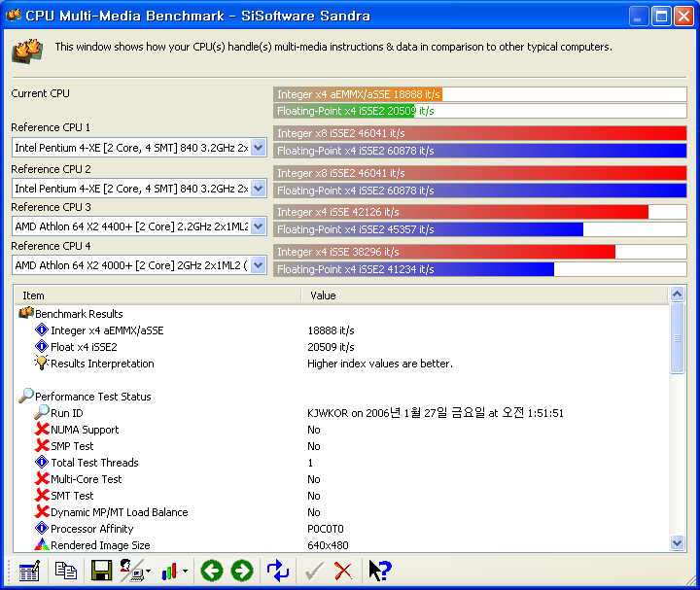Click the Current CPU Integer 18888 it/s bar
The width and height of the screenshot is (700, 590).
pyautogui.click(x=480, y=94)
